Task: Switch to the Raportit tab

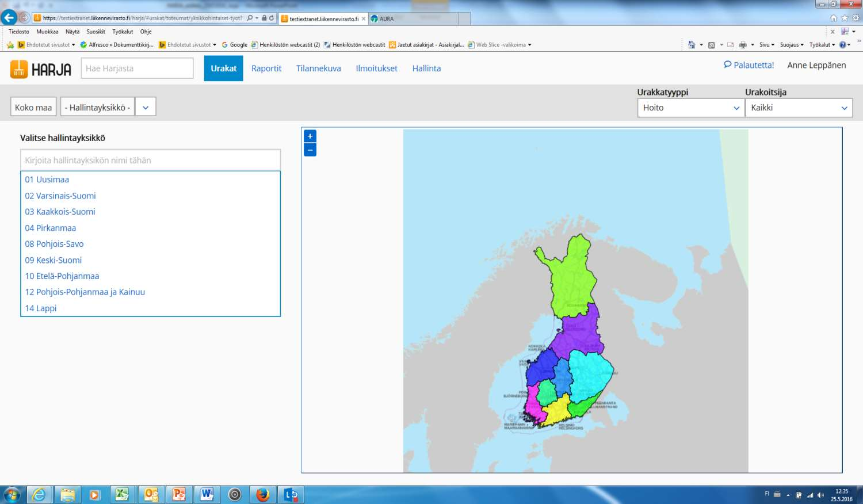Action: [266, 68]
